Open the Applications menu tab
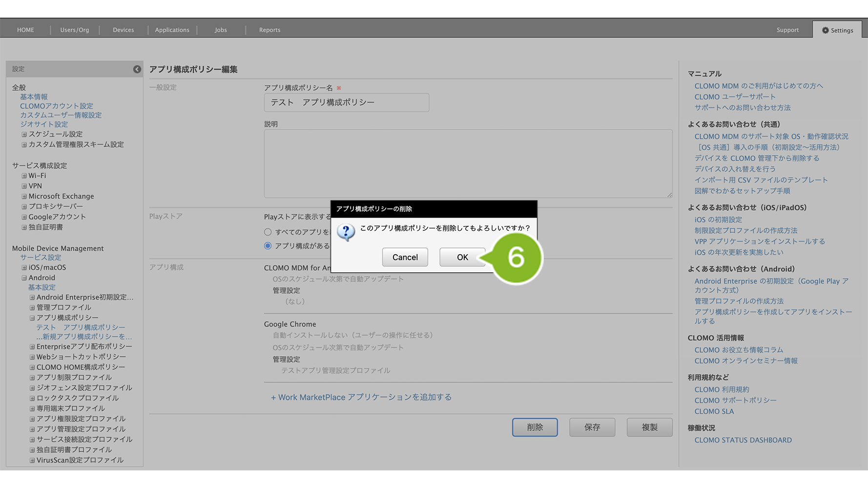The width and height of the screenshot is (868, 488). (x=172, y=30)
